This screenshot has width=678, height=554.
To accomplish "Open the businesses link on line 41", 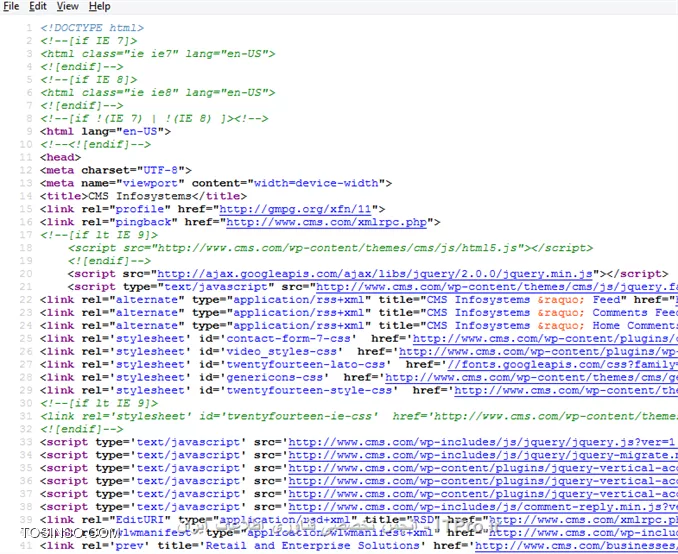I will (576, 546).
